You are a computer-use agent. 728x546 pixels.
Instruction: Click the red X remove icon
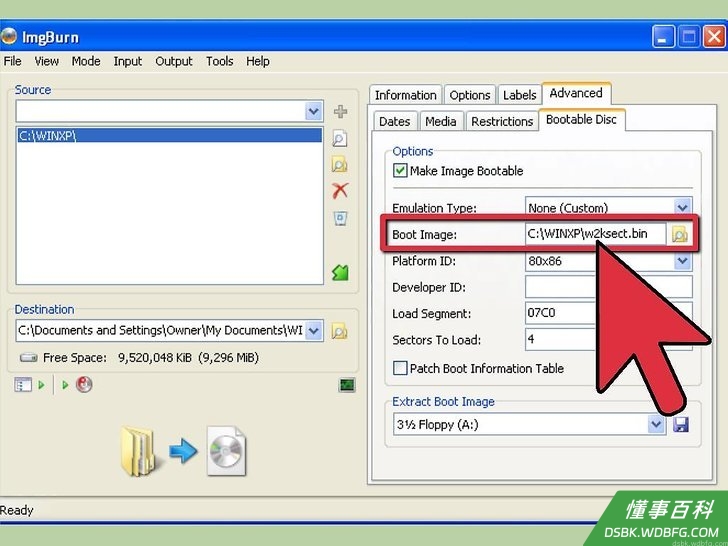pyautogui.click(x=340, y=190)
